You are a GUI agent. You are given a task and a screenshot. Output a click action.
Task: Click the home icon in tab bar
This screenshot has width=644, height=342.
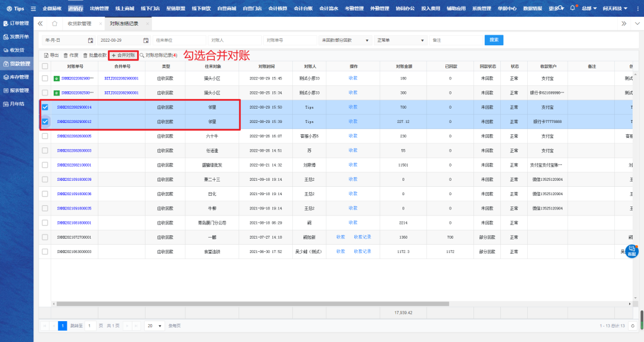click(54, 23)
